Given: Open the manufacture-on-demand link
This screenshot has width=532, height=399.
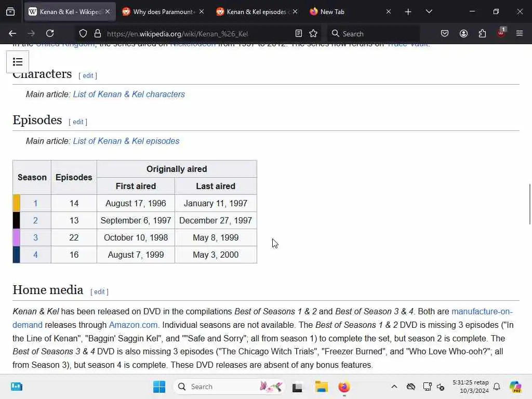Looking at the screenshot, I should (482, 312).
